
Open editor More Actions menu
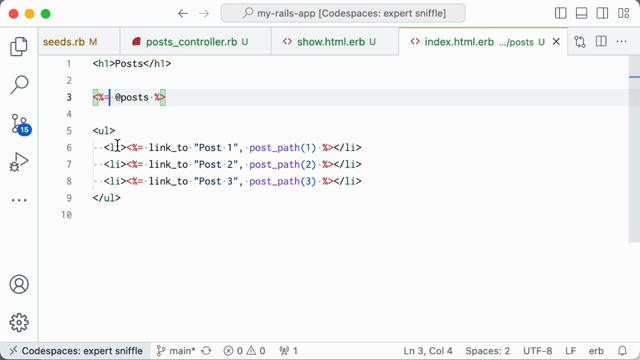[621, 42]
